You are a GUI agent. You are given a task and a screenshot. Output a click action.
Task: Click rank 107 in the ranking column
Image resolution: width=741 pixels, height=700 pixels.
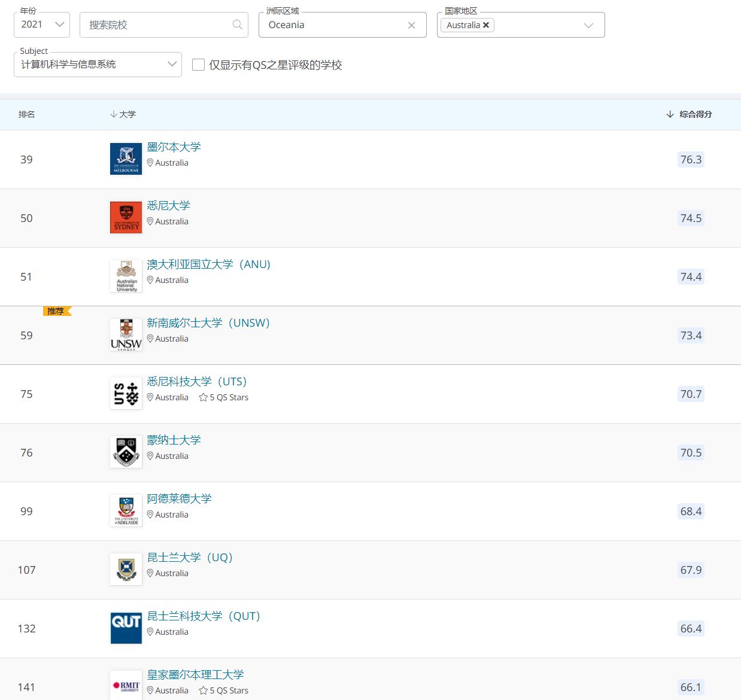pos(26,570)
